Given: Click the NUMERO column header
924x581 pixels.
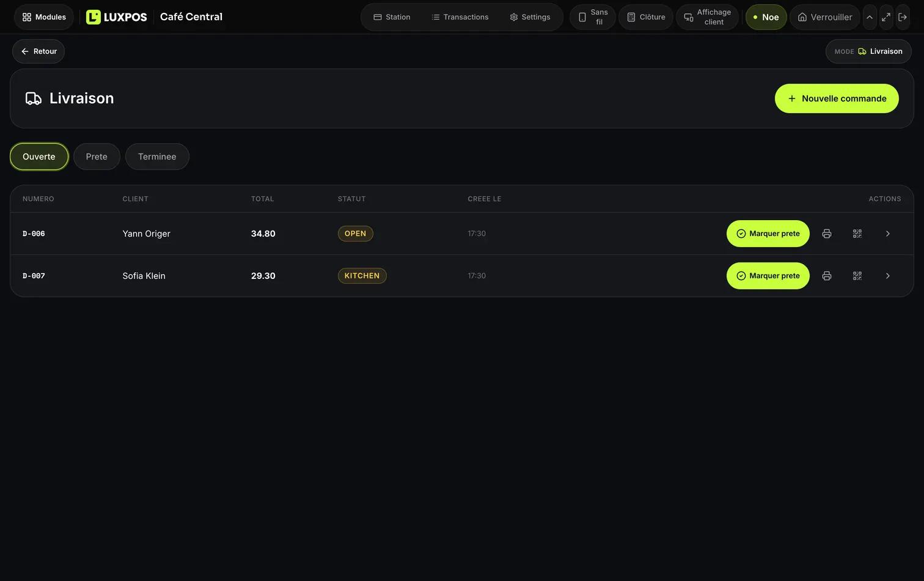Looking at the screenshot, I should pyautogui.click(x=38, y=199).
